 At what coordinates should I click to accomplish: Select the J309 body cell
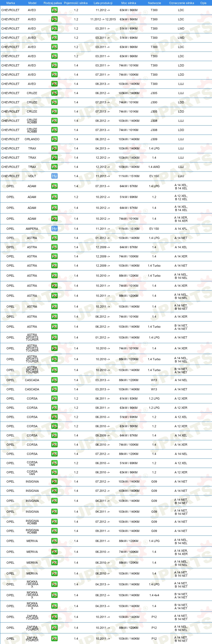(x=154, y=139)
